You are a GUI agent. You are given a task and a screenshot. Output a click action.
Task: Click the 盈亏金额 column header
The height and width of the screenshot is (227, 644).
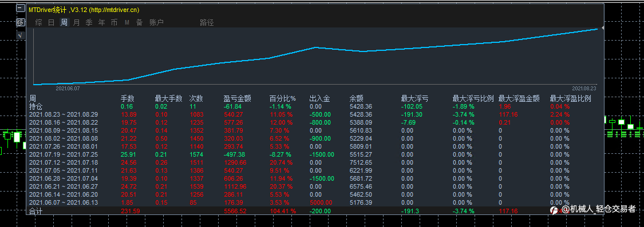click(x=238, y=99)
